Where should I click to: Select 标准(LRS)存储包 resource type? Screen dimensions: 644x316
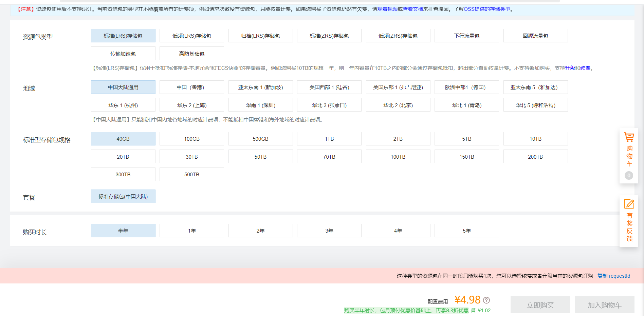123,36
